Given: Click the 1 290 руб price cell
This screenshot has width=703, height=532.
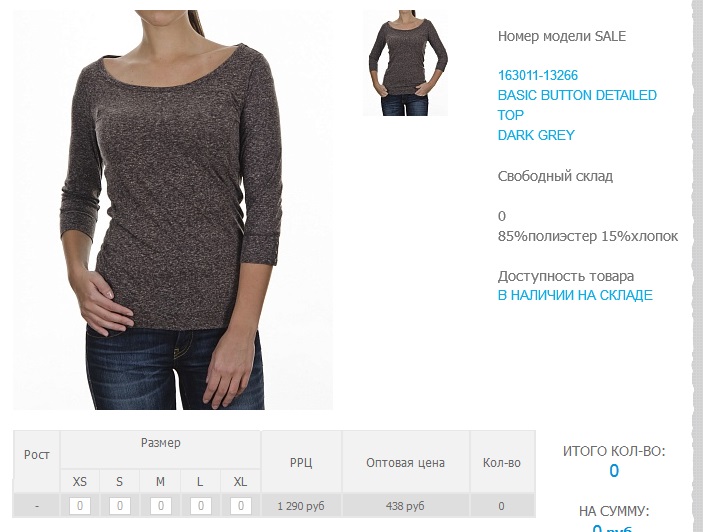Looking at the screenshot, I should 301,506.
